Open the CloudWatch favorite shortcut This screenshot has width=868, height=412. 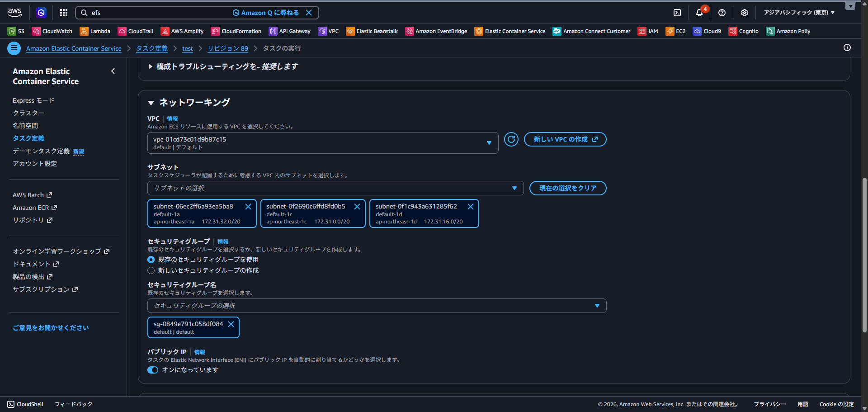click(52, 31)
